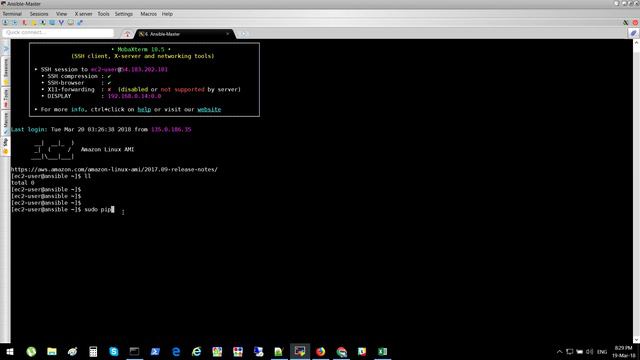Close the Ansible-Master tab
The width and height of the screenshot is (640, 360).
(228, 34)
